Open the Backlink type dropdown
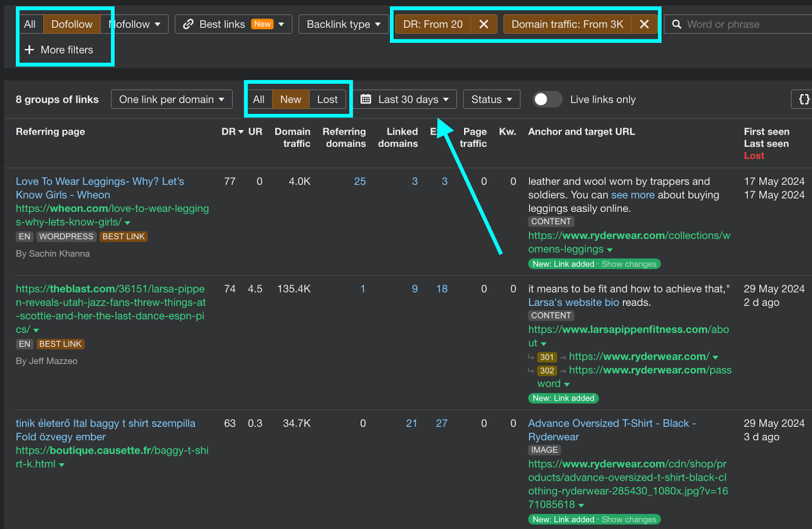This screenshot has height=529, width=812. 344,24
